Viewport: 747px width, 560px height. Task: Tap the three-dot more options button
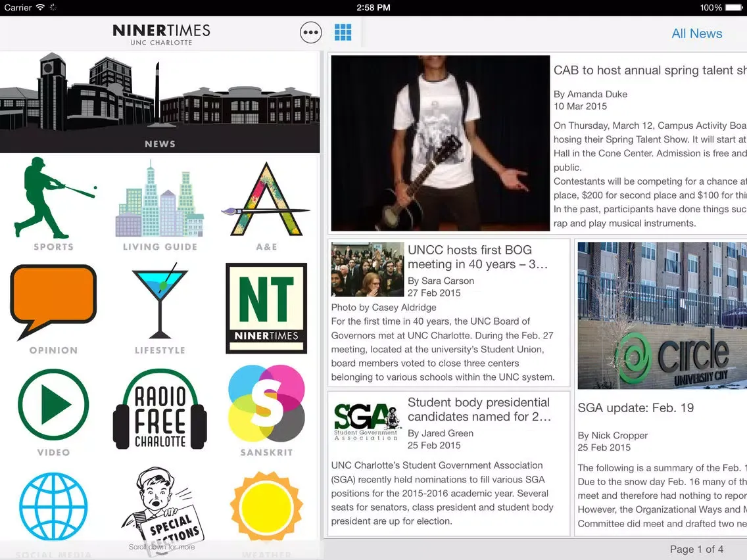[x=310, y=32]
